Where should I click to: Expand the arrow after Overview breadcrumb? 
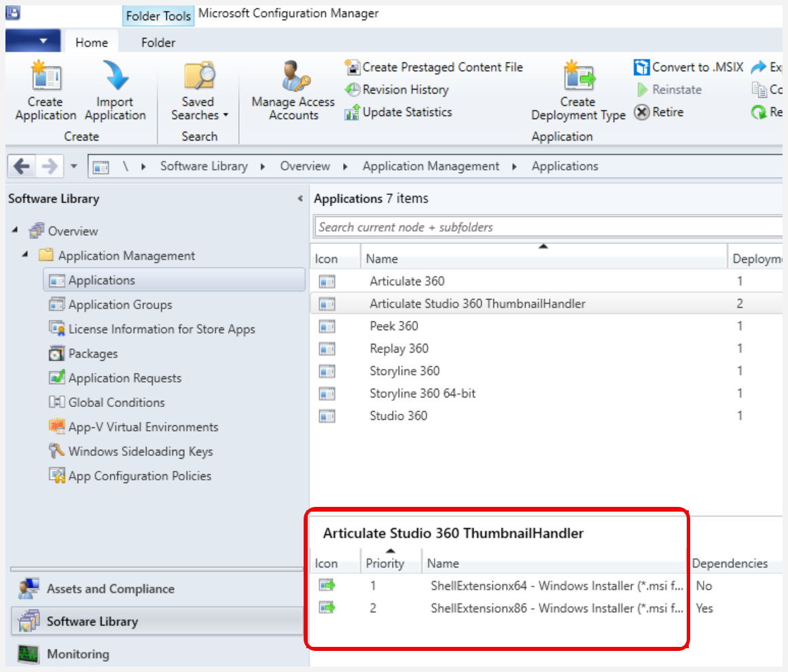pos(345,166)
